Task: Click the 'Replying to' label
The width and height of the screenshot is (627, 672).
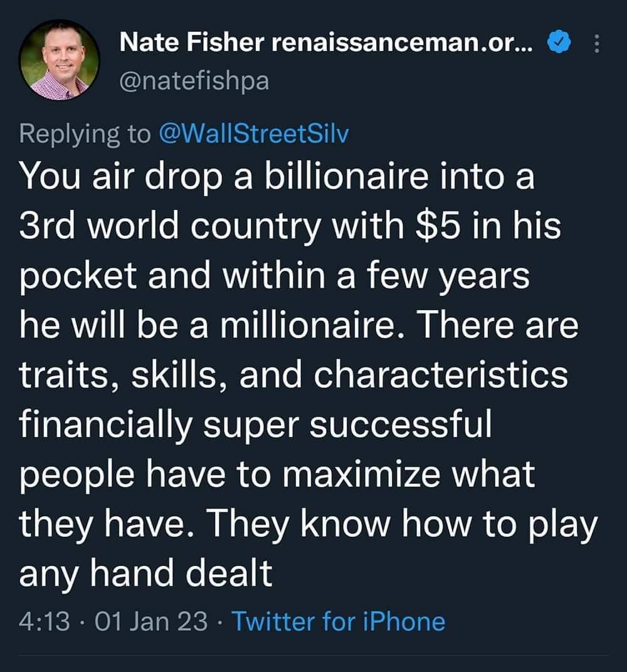Action: [85, 134]
